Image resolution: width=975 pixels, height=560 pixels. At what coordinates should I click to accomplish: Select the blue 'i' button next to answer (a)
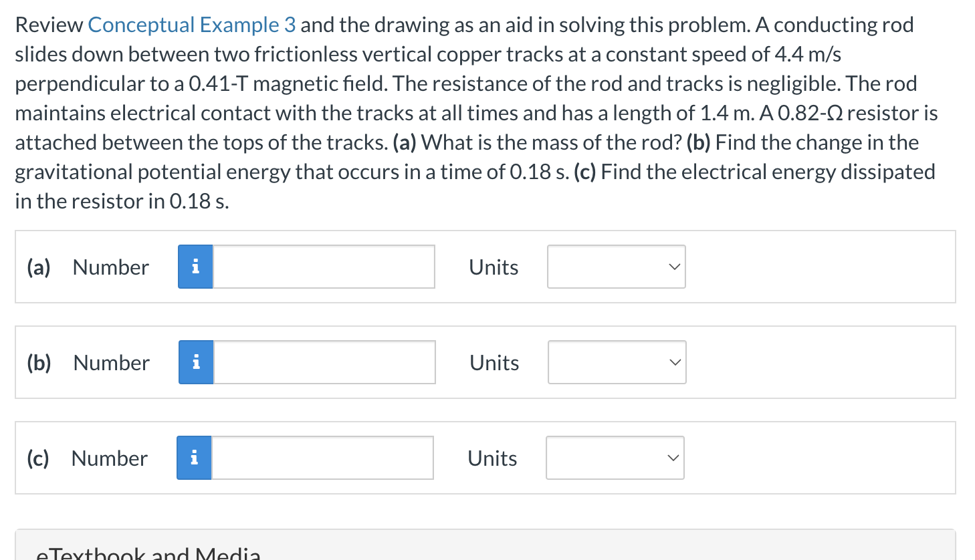pos(195,266)
